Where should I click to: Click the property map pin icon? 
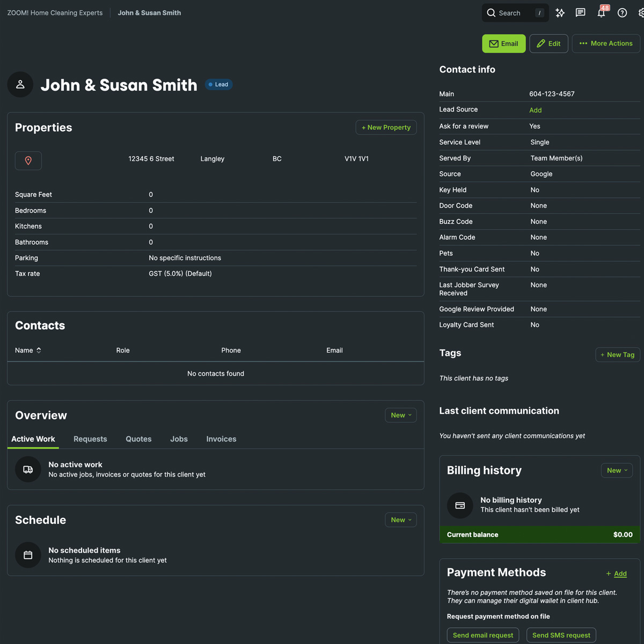tap(28, 160)
